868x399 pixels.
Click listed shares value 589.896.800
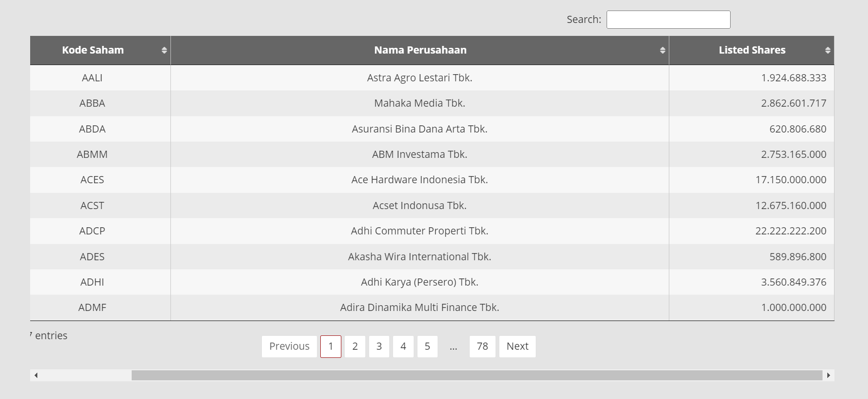[798, 257]
